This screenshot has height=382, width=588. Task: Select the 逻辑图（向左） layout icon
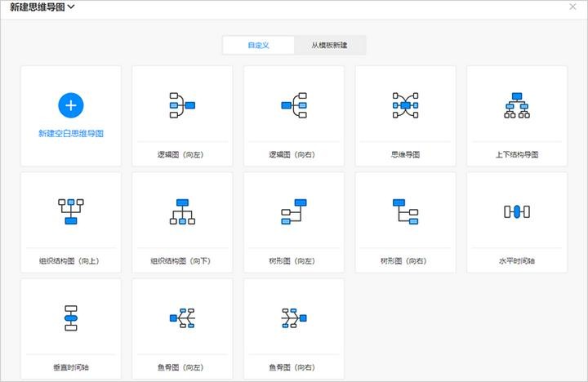point(182,105)
